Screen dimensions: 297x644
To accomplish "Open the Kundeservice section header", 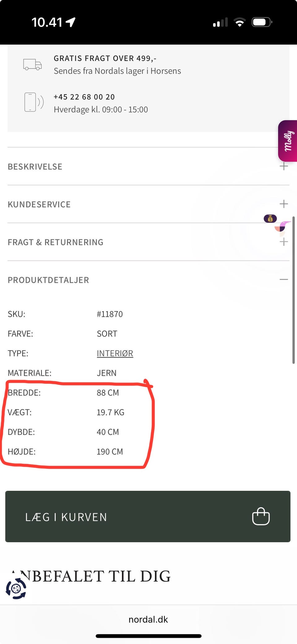I will [x=39, y=205].
